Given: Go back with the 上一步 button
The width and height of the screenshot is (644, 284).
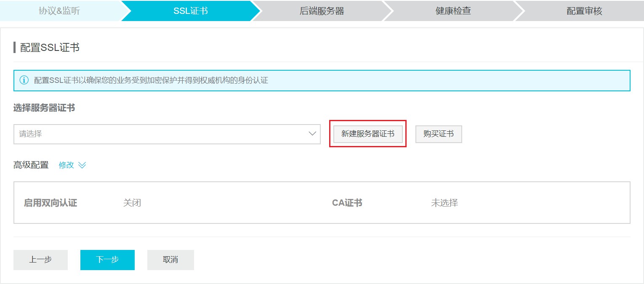Looking at the screenshot, I should [40, 260].
